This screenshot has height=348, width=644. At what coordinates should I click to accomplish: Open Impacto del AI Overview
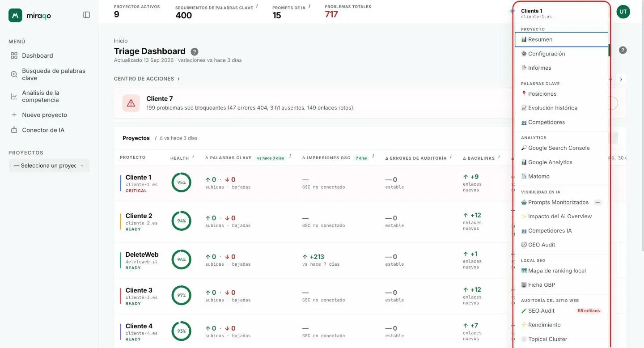(562, 216)
